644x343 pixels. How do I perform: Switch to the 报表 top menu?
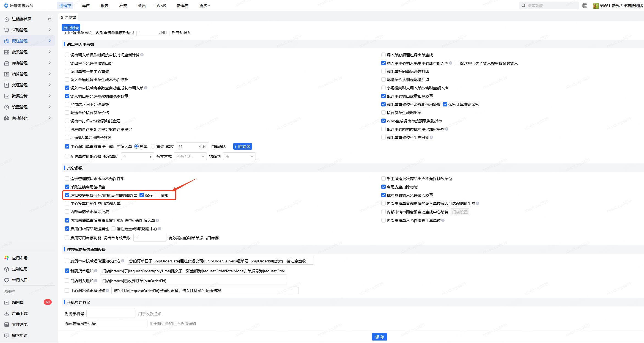point(105,6)
